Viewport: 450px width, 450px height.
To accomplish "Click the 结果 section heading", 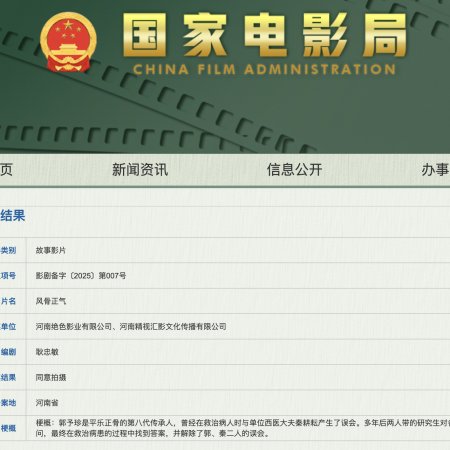I will 13,215.
